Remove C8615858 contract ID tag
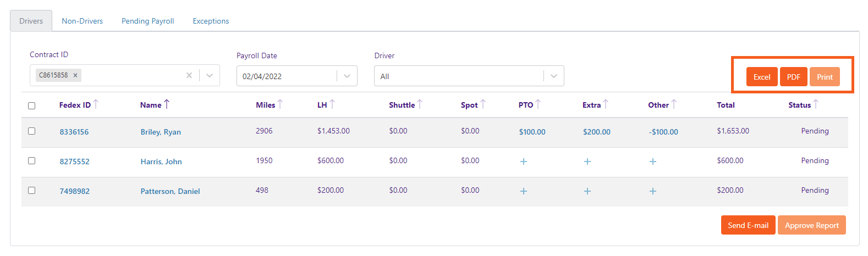The width and height of the screenshot is (868, 256). click(x=75, y=75)
